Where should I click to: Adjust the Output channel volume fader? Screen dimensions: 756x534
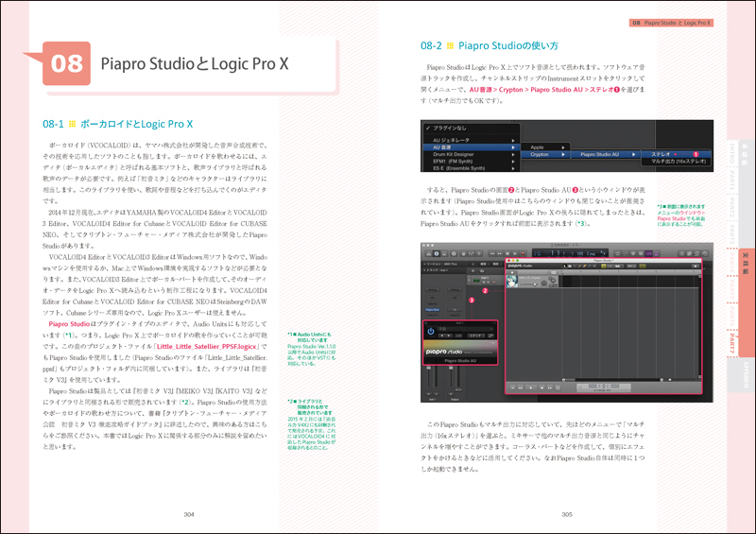tap(451, 368)
